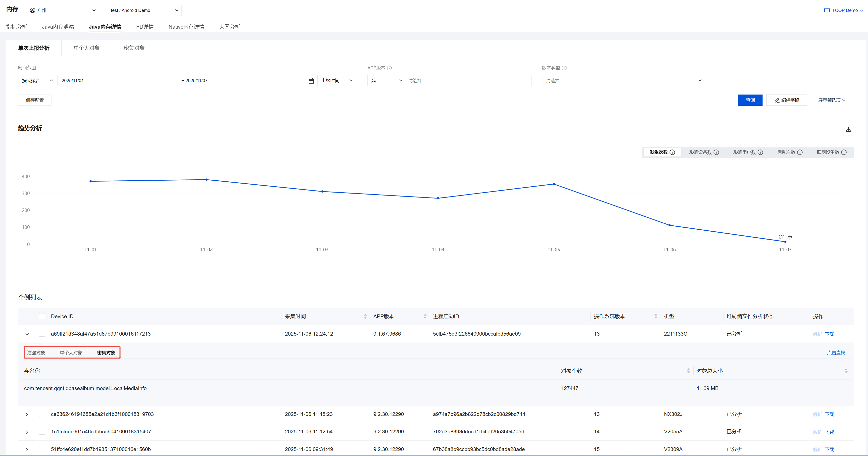This screenshot has height=456, width=868.
Task: Click the 版本类型 help question icon
Action: point(564,68)
